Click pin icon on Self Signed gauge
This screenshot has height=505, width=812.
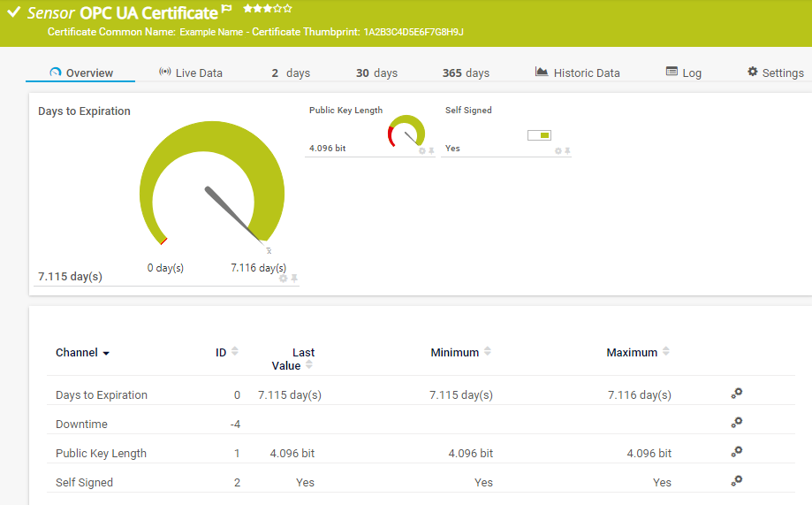pos(567,151)
